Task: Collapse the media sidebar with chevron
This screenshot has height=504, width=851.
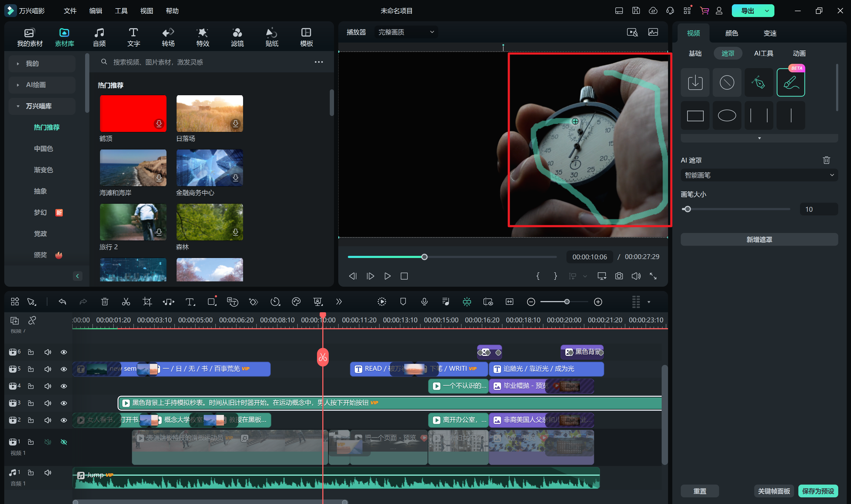Action: (77, 276)
